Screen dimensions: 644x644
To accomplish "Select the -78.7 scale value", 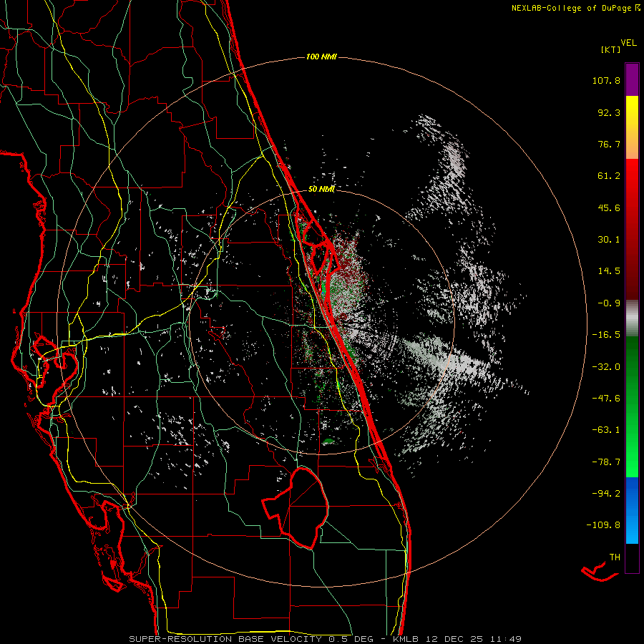I will tap(606, 462).
